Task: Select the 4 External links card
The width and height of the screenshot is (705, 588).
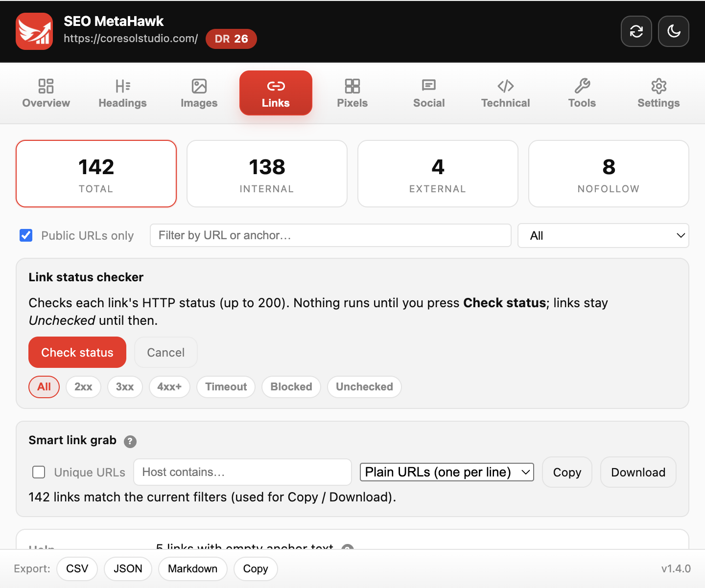Action: [438, 174]
